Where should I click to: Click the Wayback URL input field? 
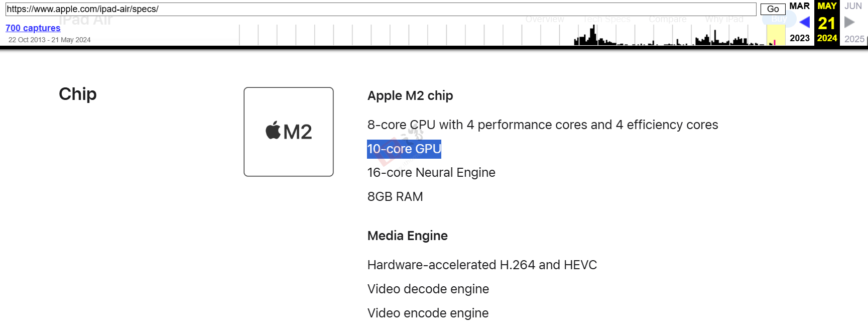(x=381, y=9)
